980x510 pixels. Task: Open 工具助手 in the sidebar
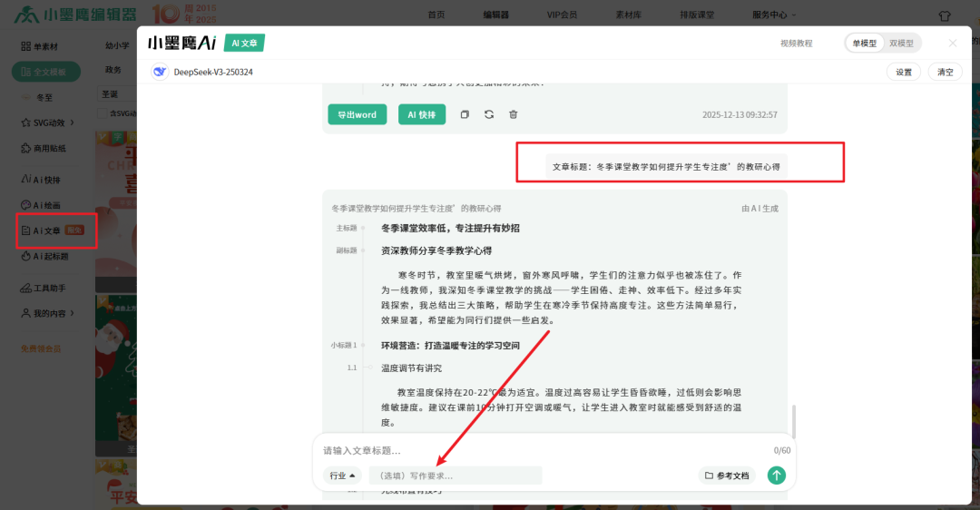pyautogui.click(x=44, y=289)
